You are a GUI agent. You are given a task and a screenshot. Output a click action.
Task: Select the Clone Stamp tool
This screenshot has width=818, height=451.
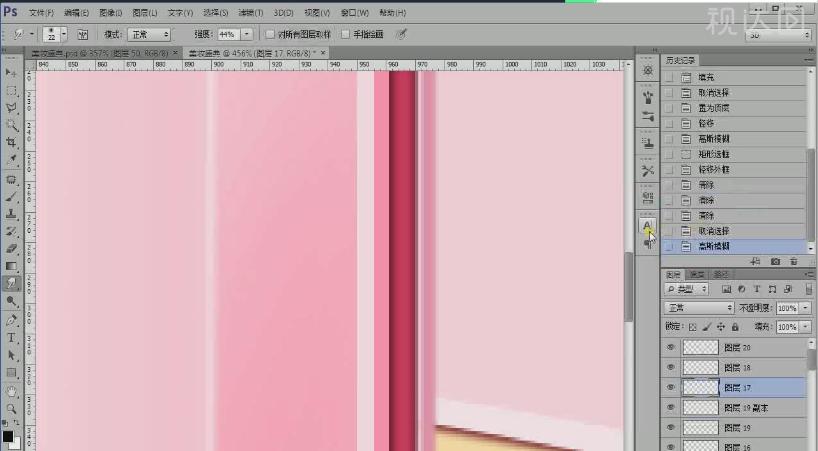point(11,214)
